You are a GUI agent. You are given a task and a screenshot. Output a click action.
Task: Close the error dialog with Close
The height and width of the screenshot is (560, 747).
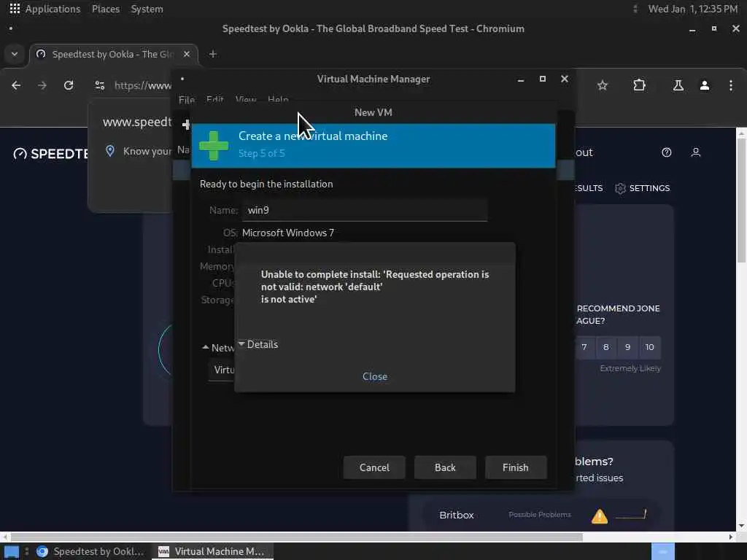375,376
